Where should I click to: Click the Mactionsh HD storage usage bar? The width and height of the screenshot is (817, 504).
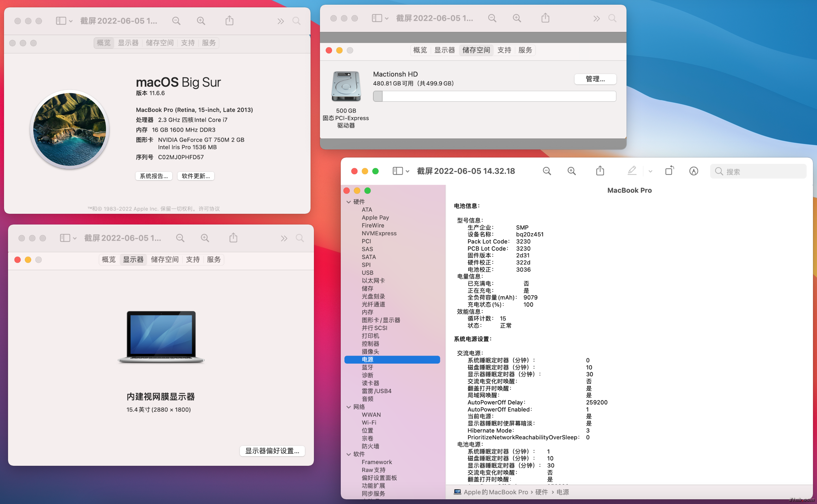tap(494, 97)
